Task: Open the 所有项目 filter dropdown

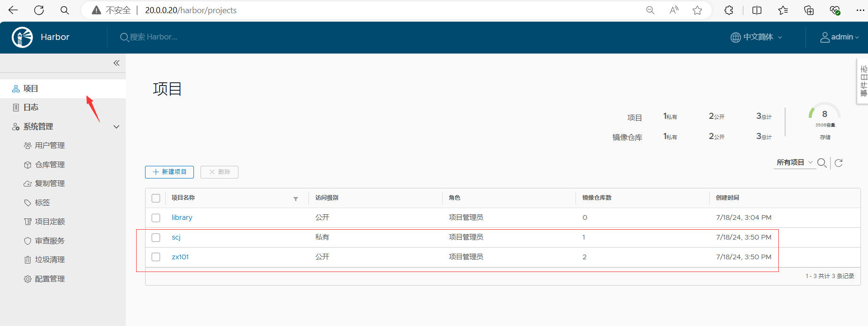Action: coord(794,163)
